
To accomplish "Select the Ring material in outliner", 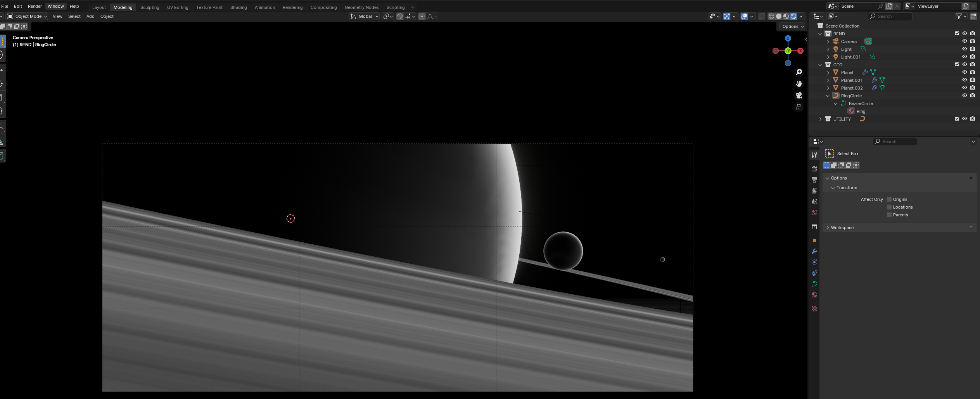I will pos(861,111).
